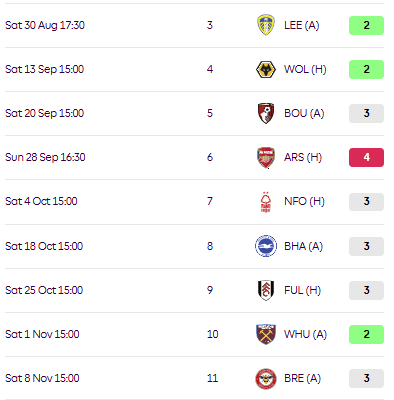The image size is (394, 400).
Task: Select the Fulham badge icon
Action: [x=266, y=290]
